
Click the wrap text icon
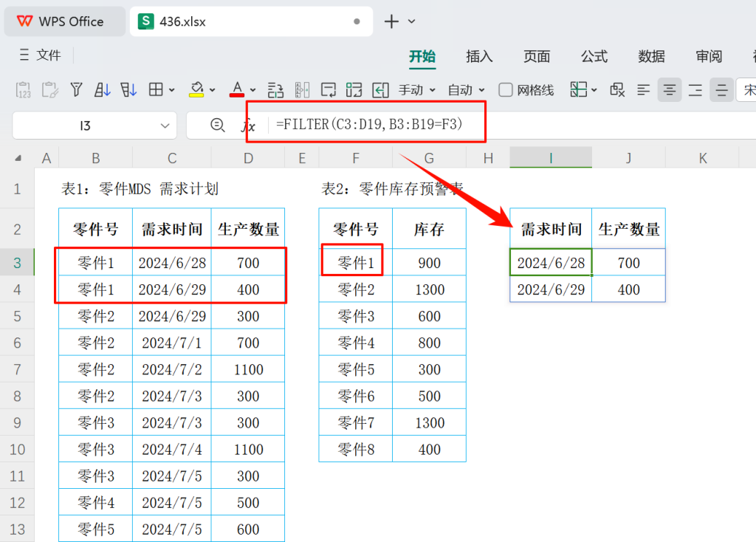pos(328,90)
